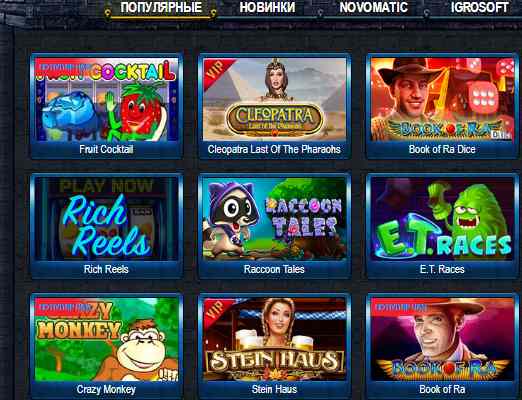Open the Crazy Monkey game thumbnail
Screen dimensions: 522x400
tap(107, 339)
